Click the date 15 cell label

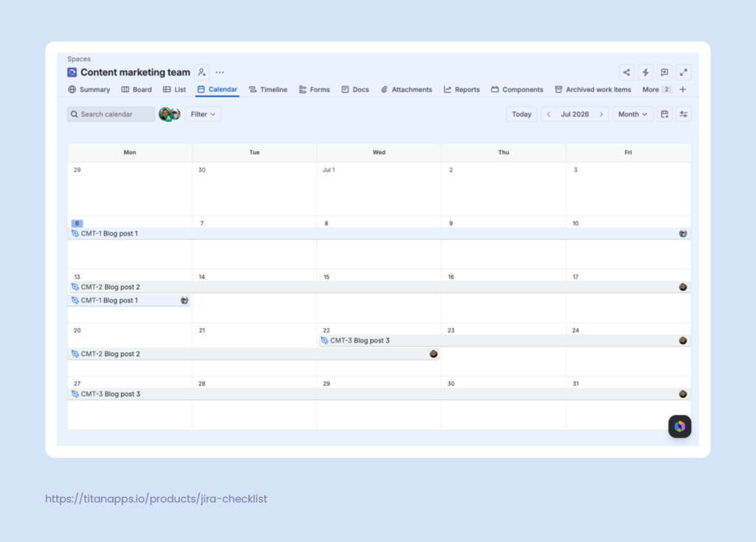coord(326,277)
